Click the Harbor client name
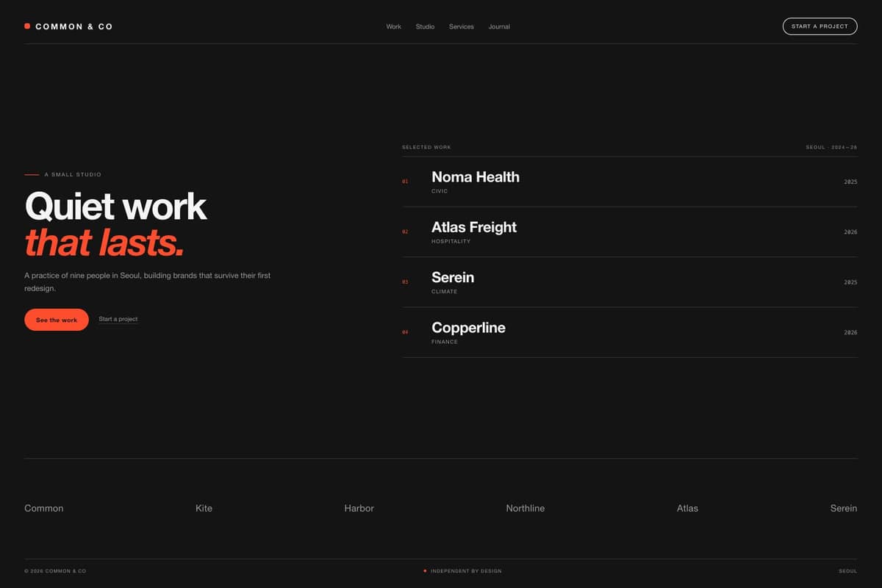The width and height of the screenshot is (882, 588). [359, 508]
